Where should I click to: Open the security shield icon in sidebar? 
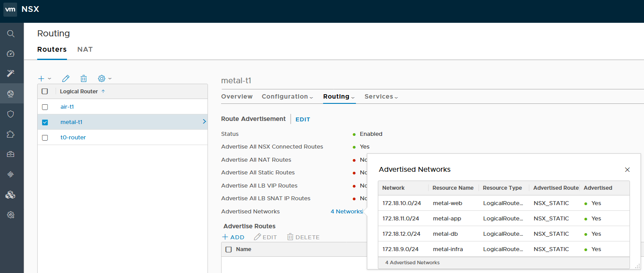11,114
